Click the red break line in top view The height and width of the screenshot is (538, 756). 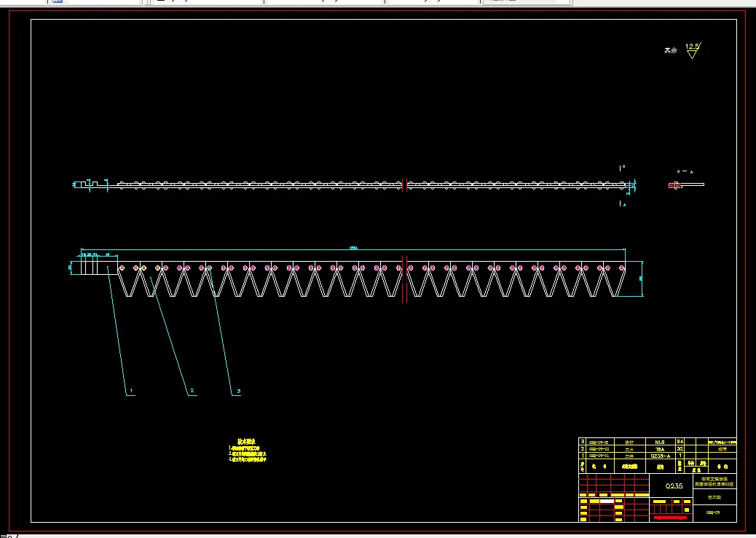(x=404, y=185)
